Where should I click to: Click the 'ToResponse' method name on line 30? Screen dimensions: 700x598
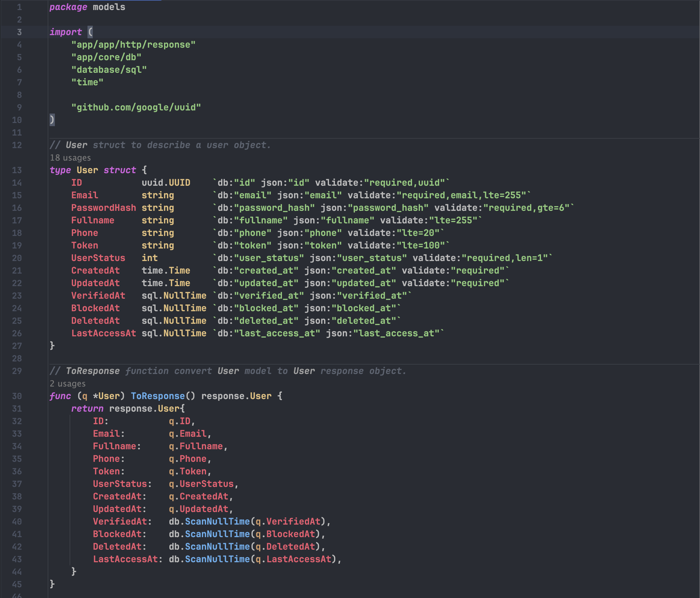[x=158, y=396]
